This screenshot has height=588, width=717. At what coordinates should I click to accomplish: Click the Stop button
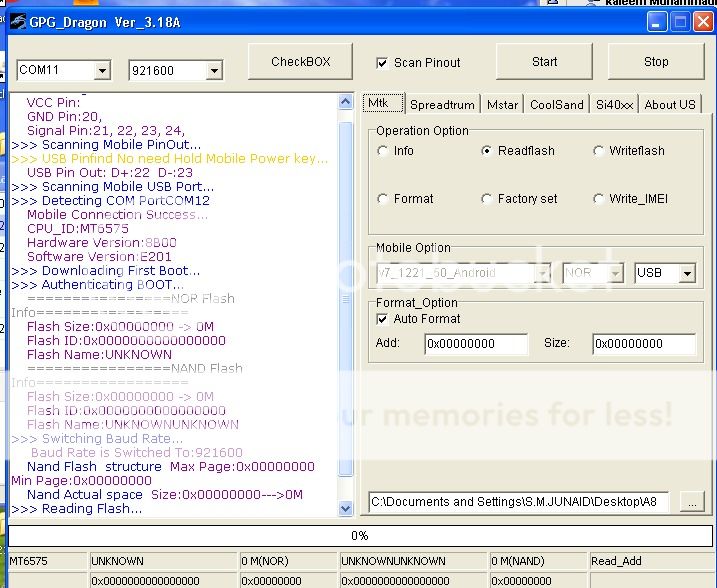pos(656,62)
